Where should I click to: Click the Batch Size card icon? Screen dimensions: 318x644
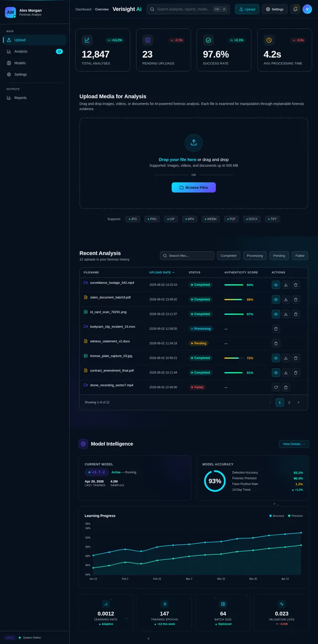[223, 604]
